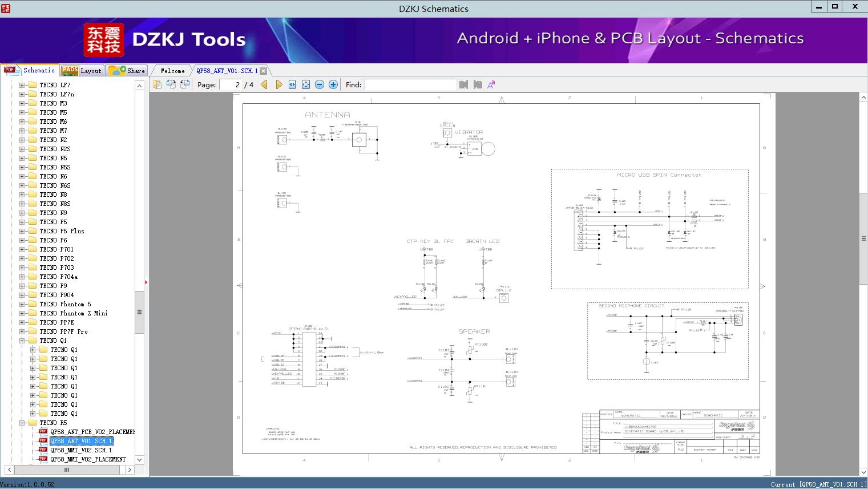Screen dimensions: 868x490
Task: Expand the TECNO P5 Plus folder
Action: (x=22, y=231)
